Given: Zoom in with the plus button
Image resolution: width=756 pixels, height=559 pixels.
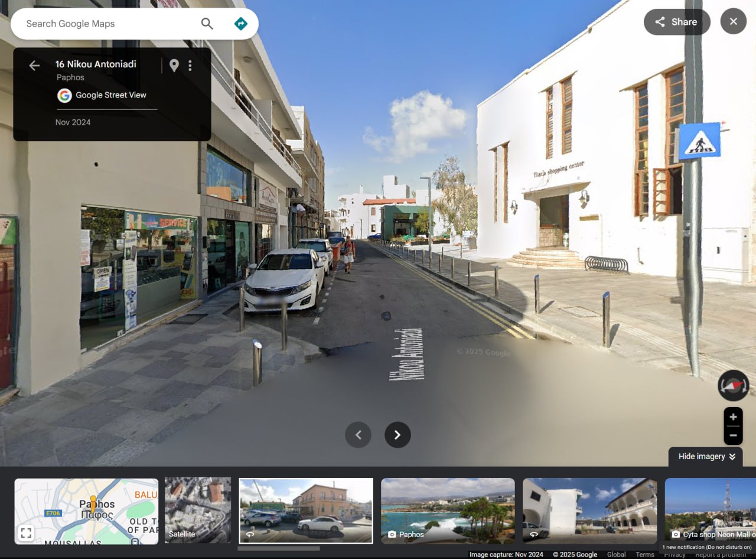Looking at the screenshot, I should [733, 417].
